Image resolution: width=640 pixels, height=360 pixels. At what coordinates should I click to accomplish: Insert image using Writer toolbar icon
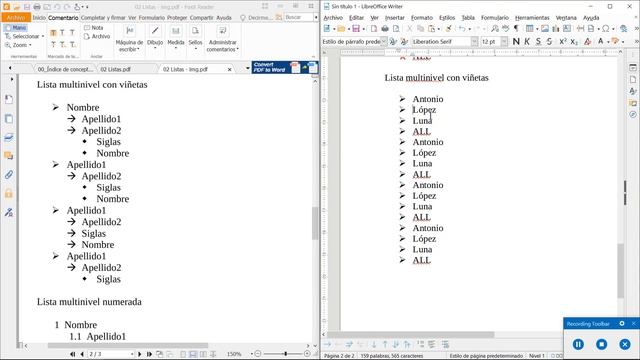pyautogui.click(x=545, y=29)
